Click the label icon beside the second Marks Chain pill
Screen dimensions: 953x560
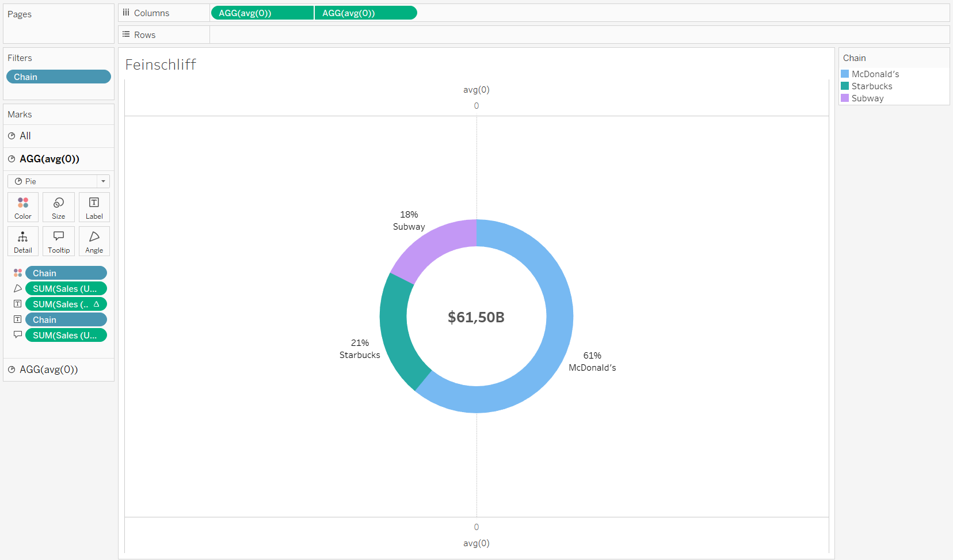click(x=18, y=319)
